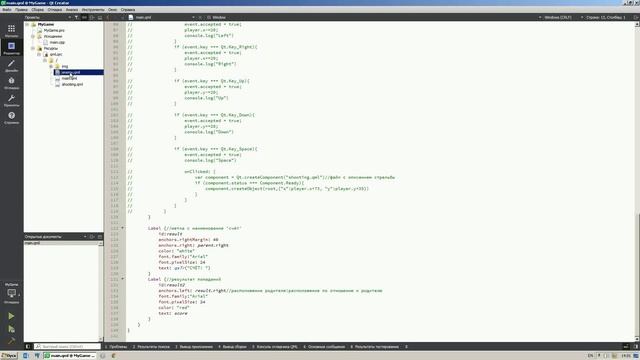The height and width of the screenshot is (360, 640).
Task: Open the Справка menu
Action: (128, 9)
